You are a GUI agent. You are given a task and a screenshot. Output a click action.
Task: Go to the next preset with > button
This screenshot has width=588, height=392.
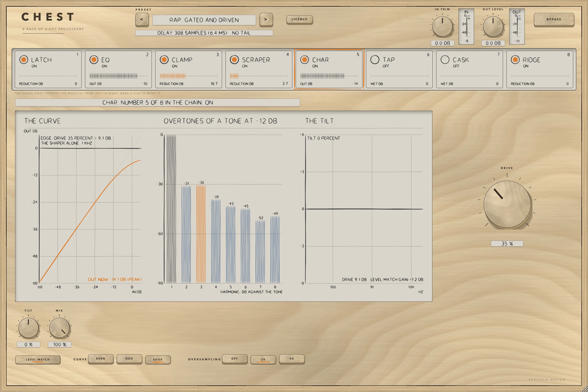266,20
